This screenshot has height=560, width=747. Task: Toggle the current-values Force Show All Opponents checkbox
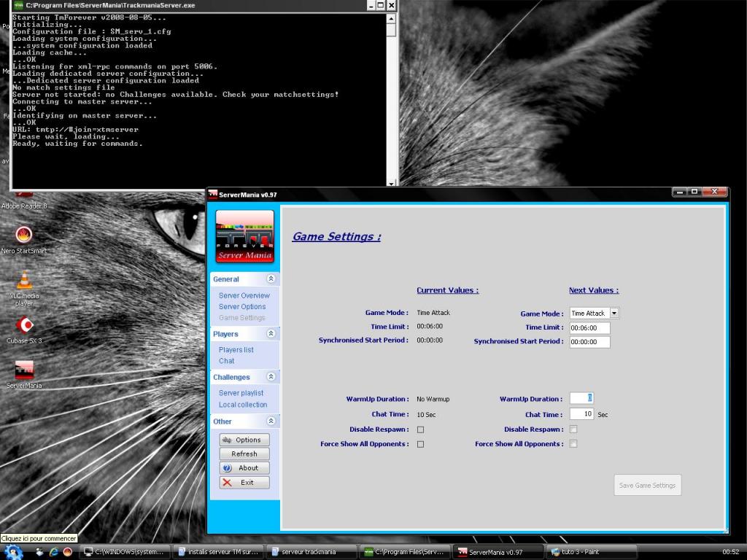point(420,444)
